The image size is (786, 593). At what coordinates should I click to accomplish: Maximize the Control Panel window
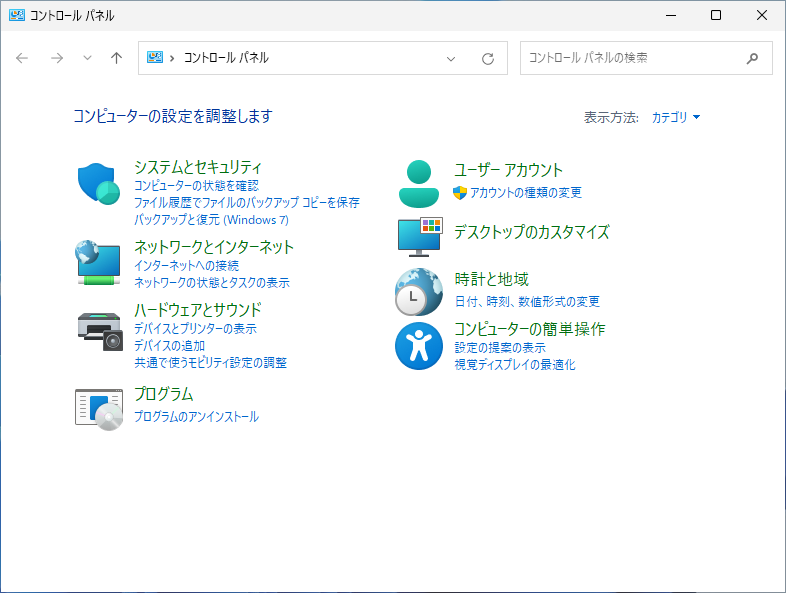tap(716, 16)
